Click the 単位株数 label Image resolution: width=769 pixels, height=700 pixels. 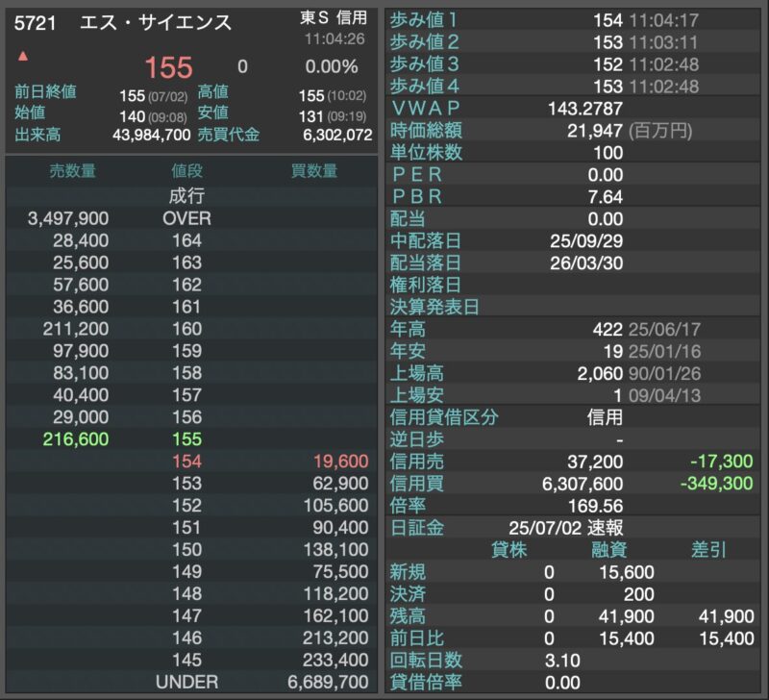pos(426,153)
